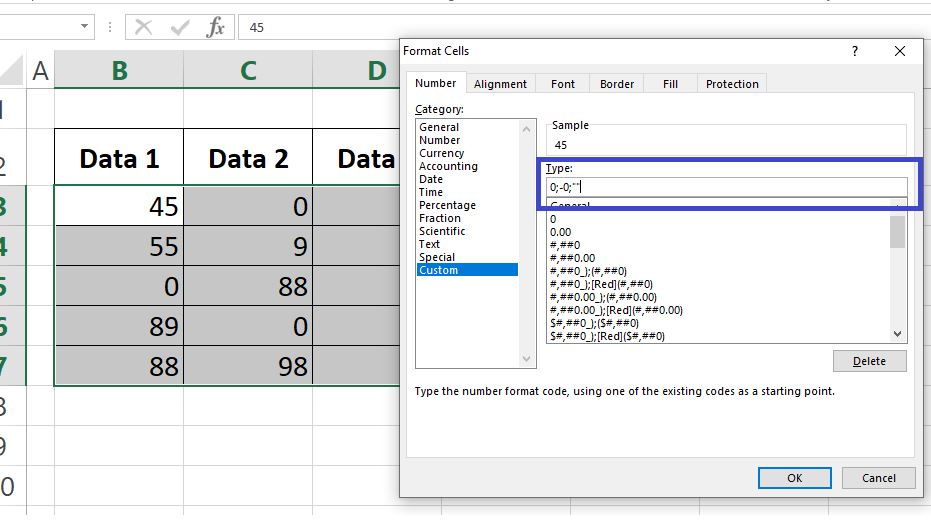Screen dimensions: 931x524
Task: Click the formula bar confirm checkmark icon
Action: (179, 27)
